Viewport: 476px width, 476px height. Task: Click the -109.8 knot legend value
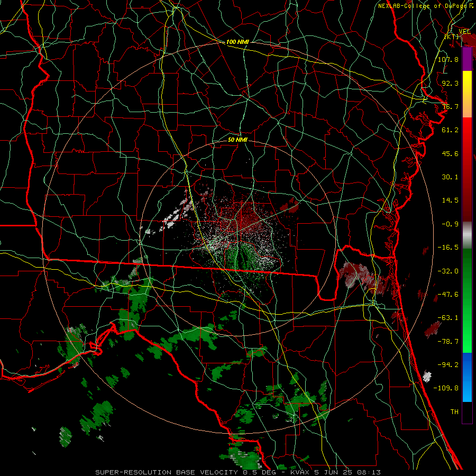[446, 388]
